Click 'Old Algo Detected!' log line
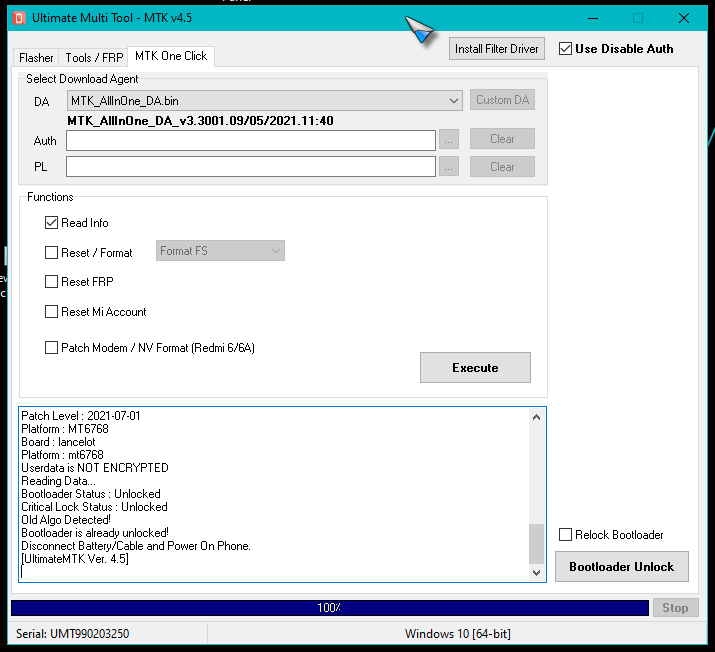 click(x=66, y=520)
